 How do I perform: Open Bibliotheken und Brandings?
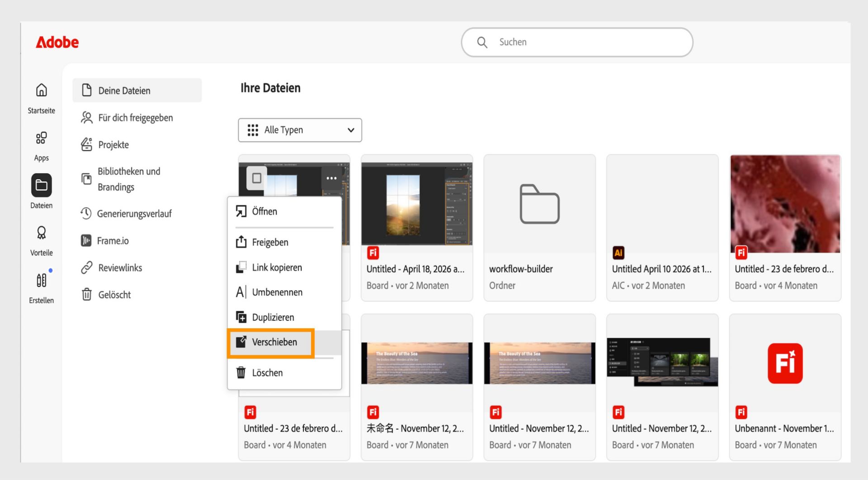129,179
